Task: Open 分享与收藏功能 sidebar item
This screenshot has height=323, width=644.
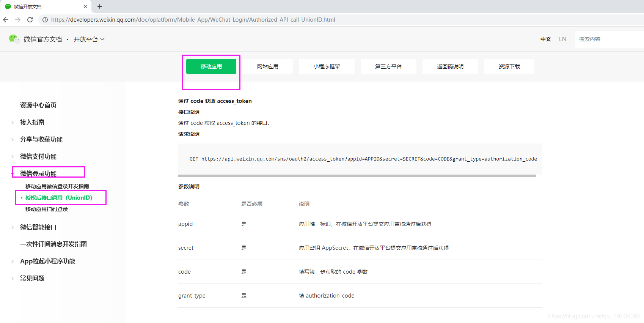Action: [41, 139]
